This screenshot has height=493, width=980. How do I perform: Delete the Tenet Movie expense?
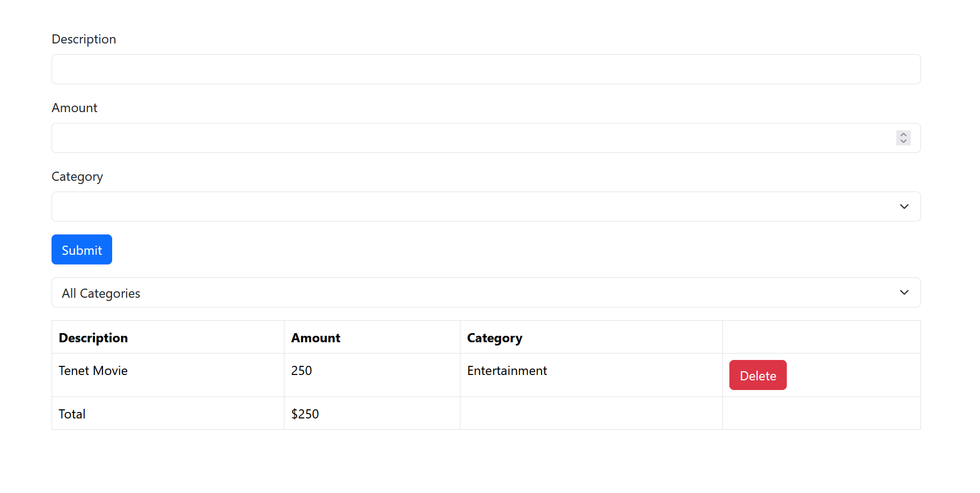pos(757,375)
